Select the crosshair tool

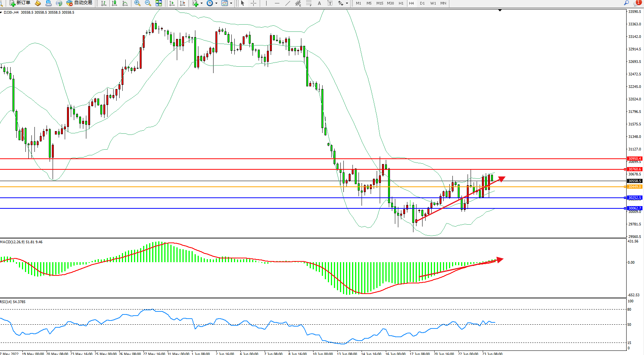coord(253,3)
